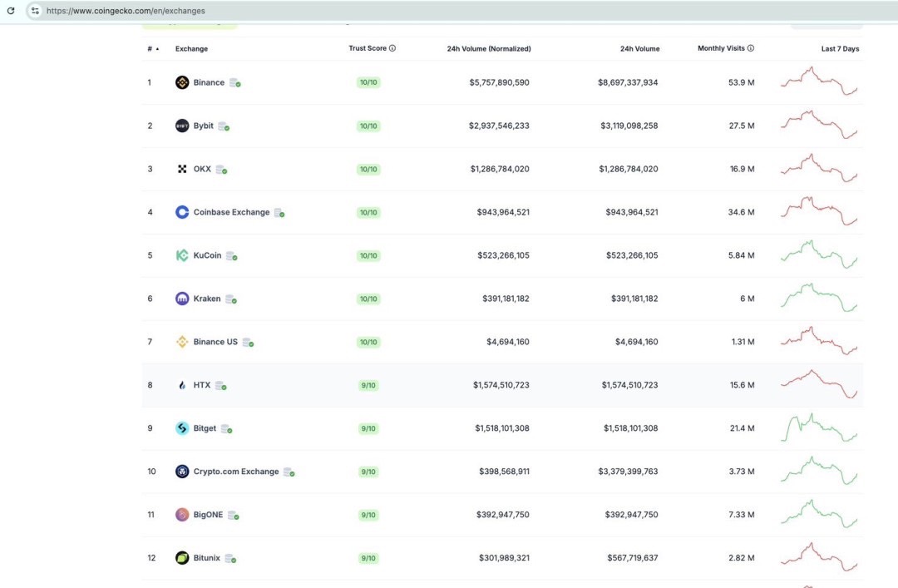
Task: Click the reserves badge next to BigONE
Action: [x=233, y=515]
